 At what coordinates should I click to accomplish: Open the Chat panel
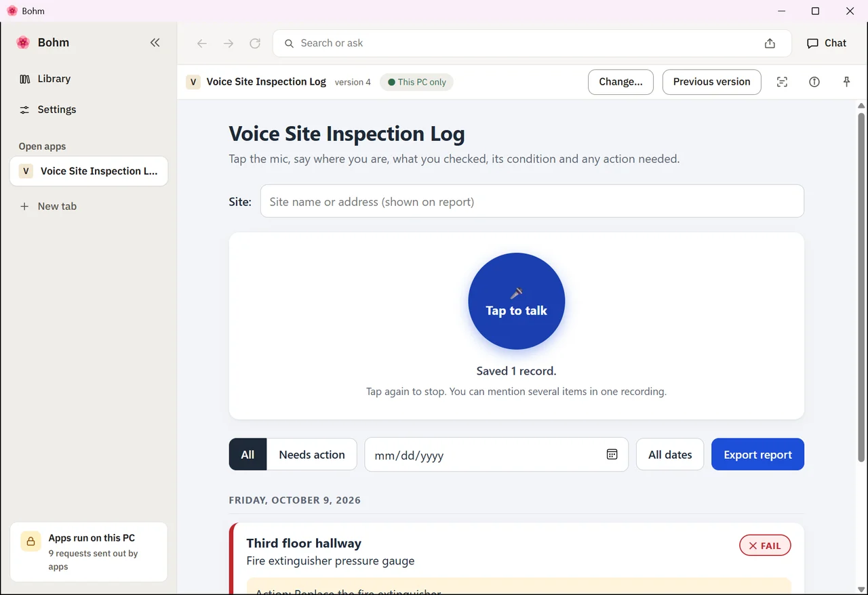point(827,43)
